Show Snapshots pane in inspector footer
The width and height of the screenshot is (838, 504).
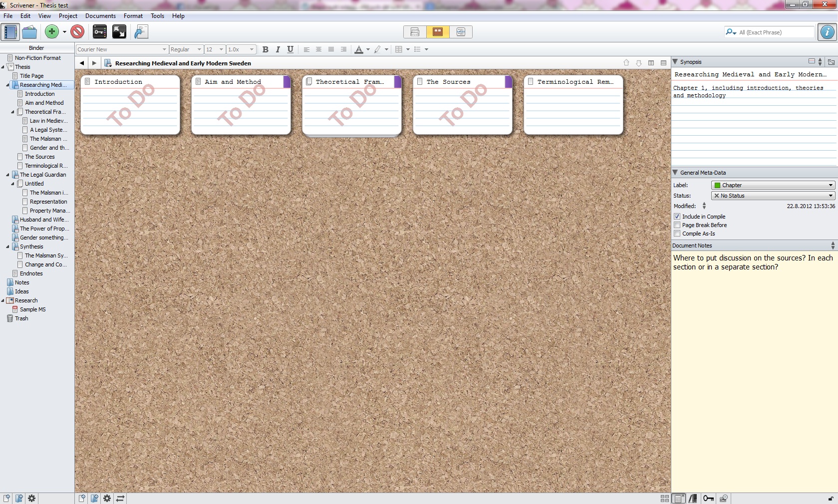(723, 498)
